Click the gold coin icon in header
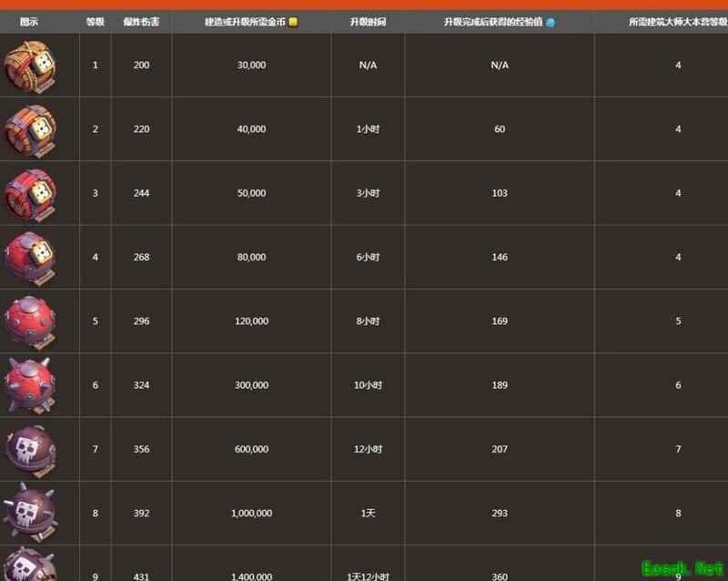728x581 pixels. click(293, 22)
